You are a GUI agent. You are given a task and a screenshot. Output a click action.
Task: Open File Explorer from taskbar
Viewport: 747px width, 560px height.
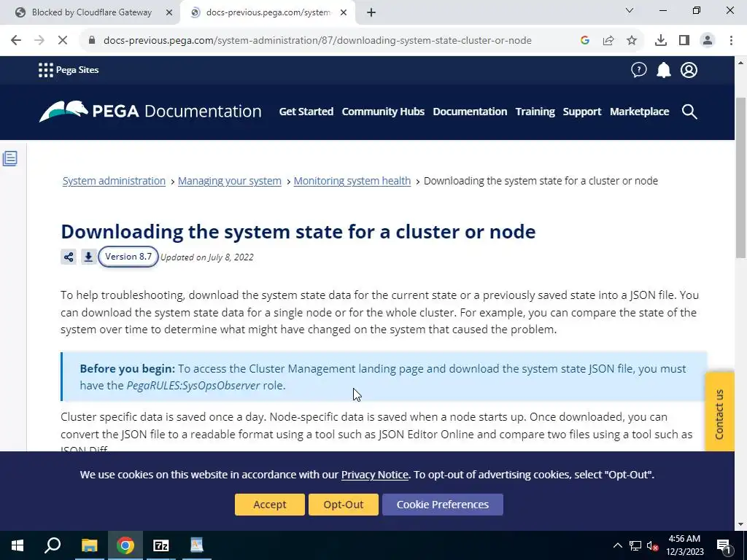coord(90,545)
